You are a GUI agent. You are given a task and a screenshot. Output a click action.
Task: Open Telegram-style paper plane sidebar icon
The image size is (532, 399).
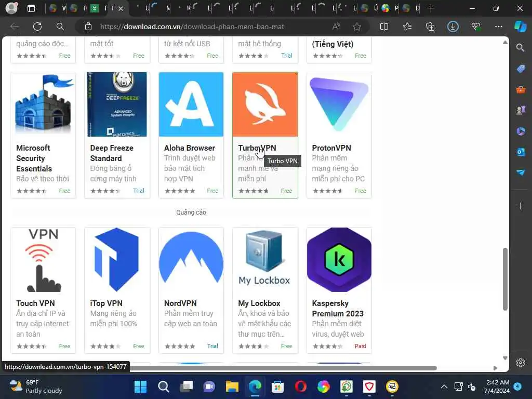tap(521, 172)
